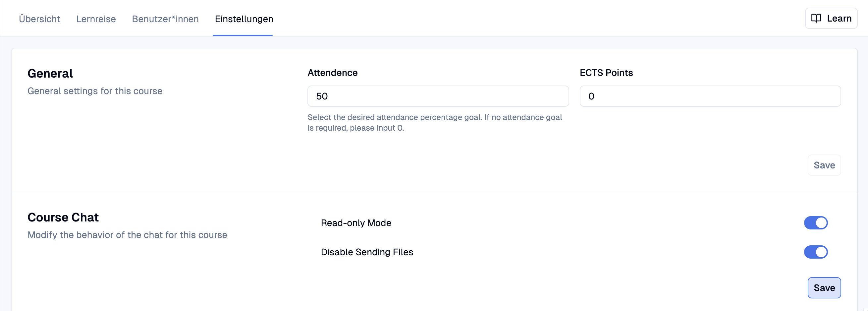Turn off Disable Sending Files switch

click(x=816, y=252)
